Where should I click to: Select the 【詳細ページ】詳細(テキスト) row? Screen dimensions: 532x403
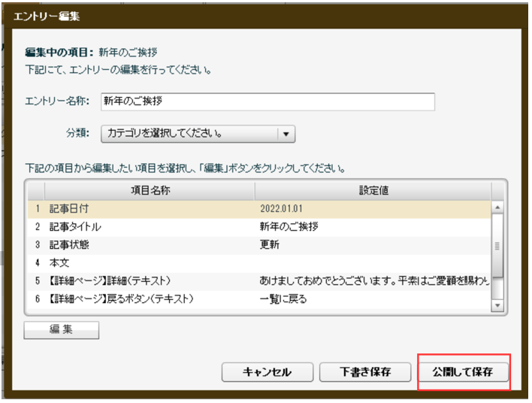(259, 280)
